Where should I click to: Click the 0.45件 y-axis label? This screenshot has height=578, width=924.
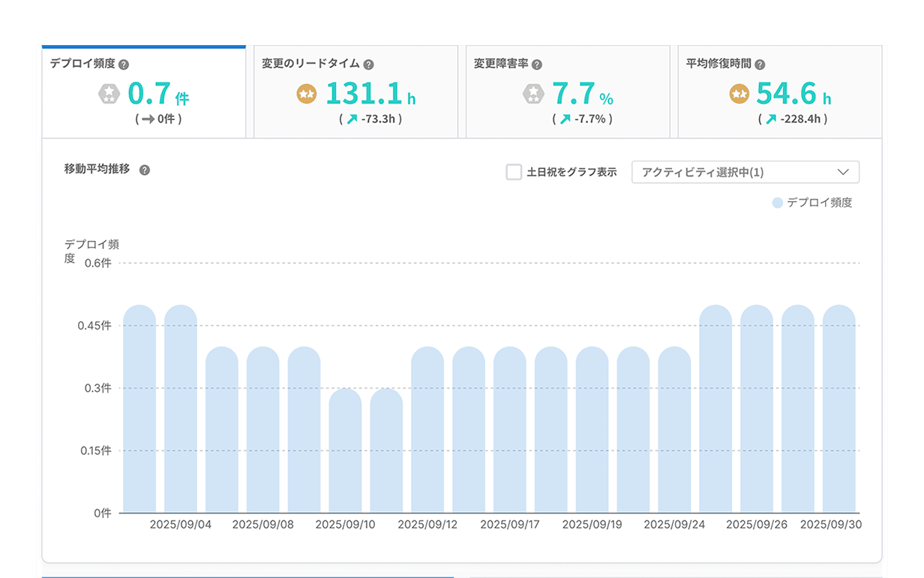pos(94,326)
